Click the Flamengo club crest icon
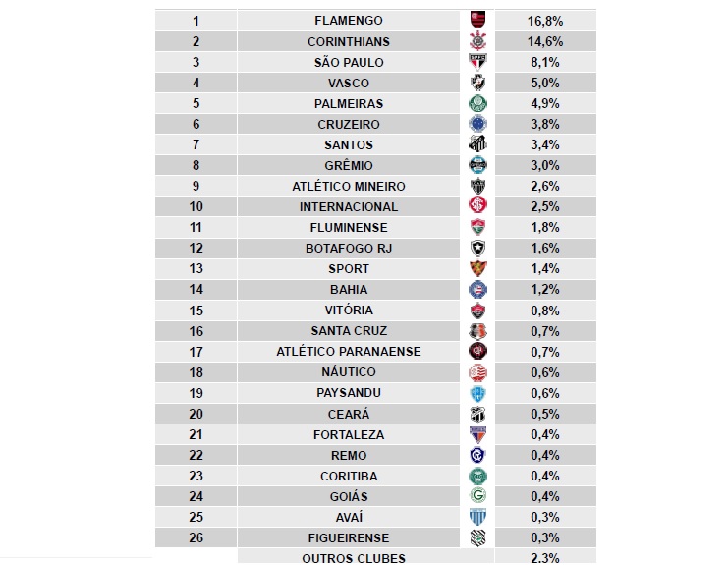The height and width of the screenshot is (565, 728). [478, 21]
